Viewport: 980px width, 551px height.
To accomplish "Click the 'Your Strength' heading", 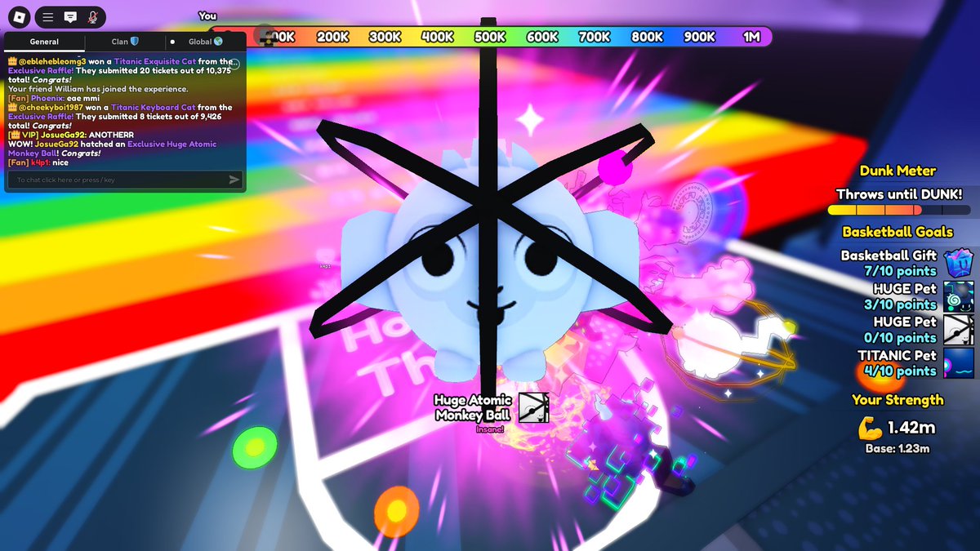I will pyautogui.click(x=898, y=400).
